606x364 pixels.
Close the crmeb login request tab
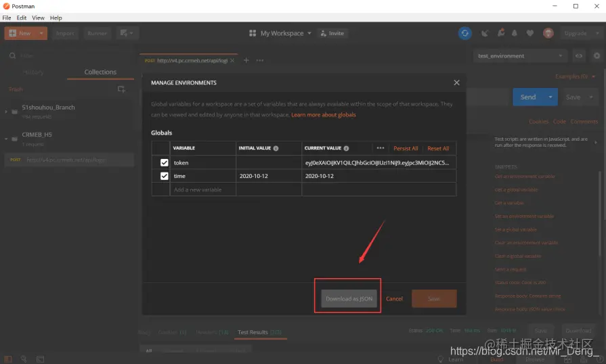coord(232,60)
